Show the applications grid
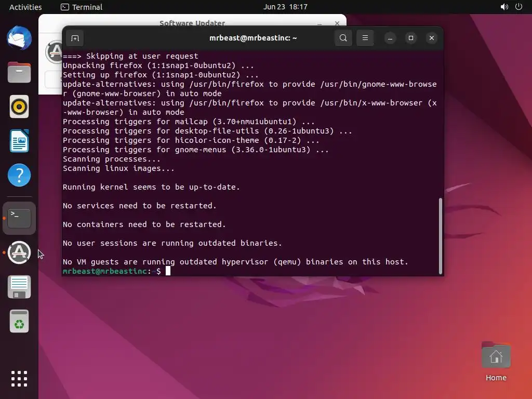The width and height of the screenshot is (532, 399). click(x=19, y=379)
